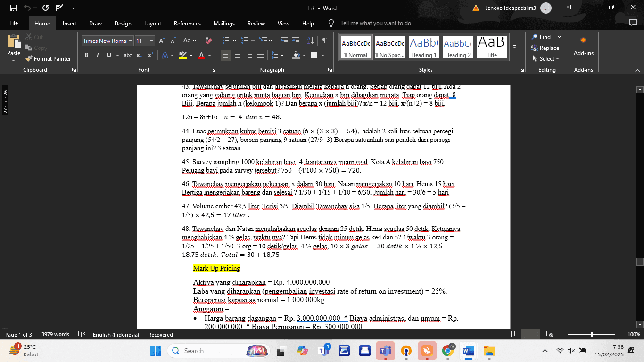
Task: Toggle Subscript formatting
Action: pyautogui.click(x=139, y=55)
